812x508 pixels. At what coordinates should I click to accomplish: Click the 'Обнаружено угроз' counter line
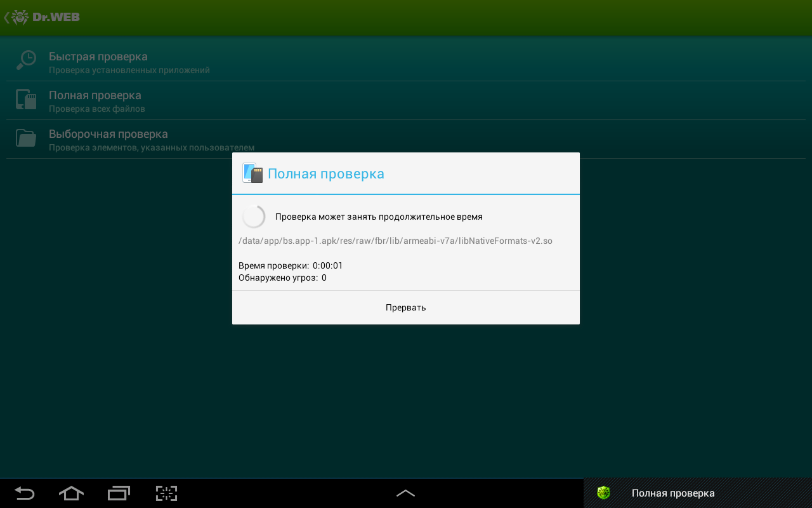tap(282, 277)
